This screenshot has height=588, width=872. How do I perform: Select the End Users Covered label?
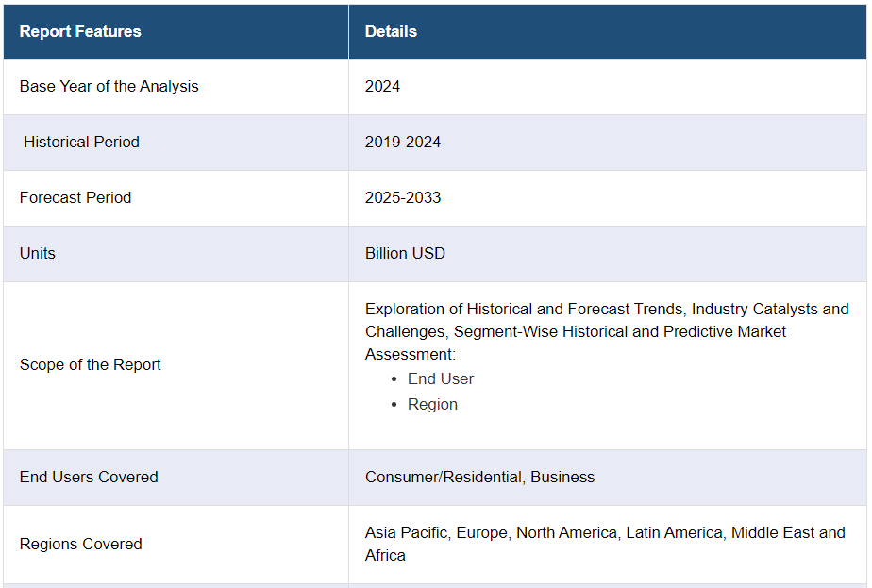89,477
